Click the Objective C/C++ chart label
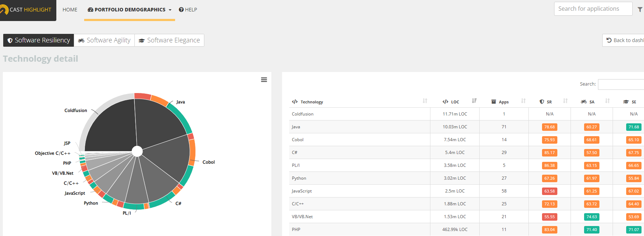The height and width of the screenshot is (236, 644). [52, 153]
